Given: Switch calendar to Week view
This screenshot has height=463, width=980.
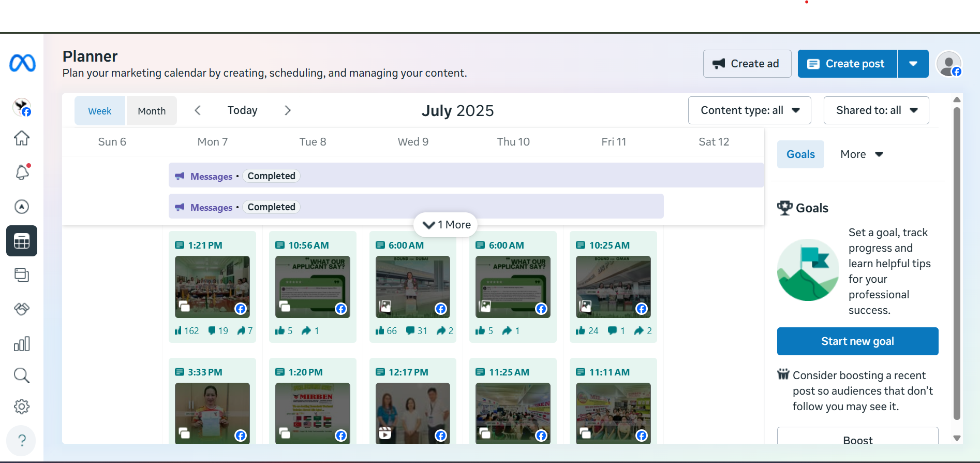Looking at the screenshot, I should pos(100,111).
